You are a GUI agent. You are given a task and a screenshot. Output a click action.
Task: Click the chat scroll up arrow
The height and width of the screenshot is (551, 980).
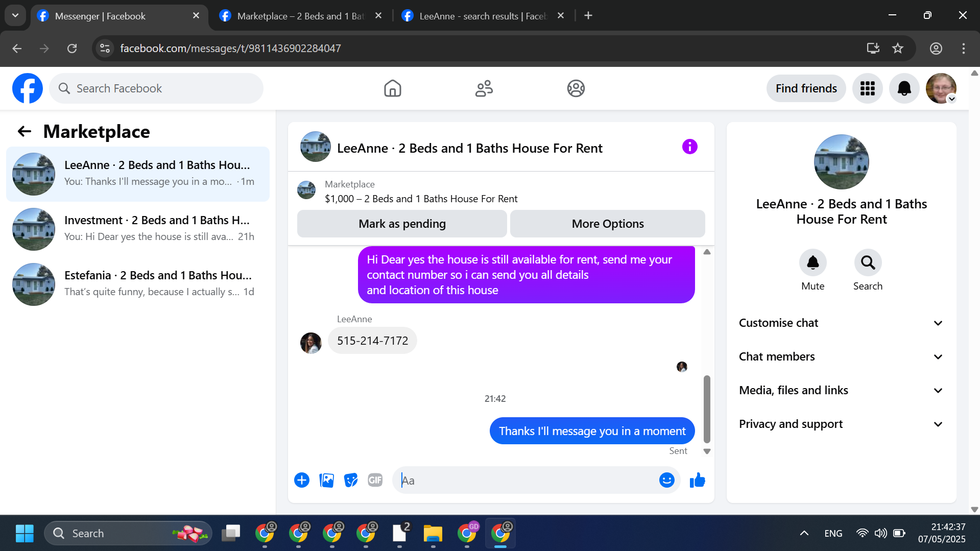[707, 252]
